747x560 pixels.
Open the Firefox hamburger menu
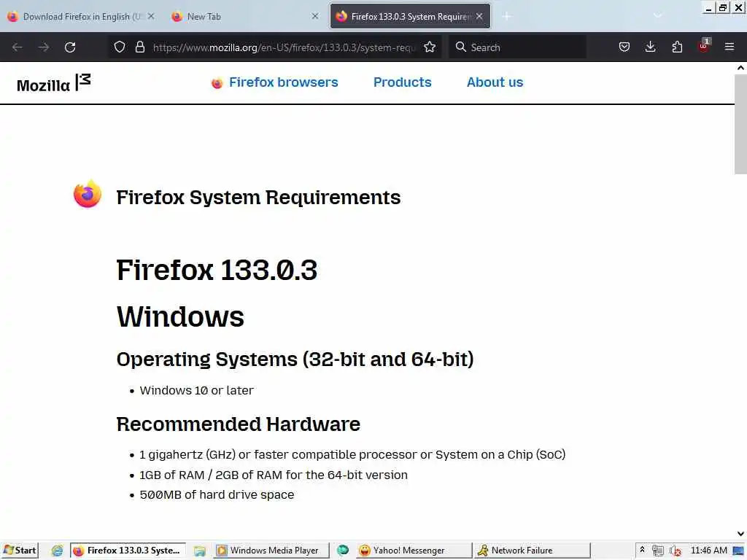(729, 47)
